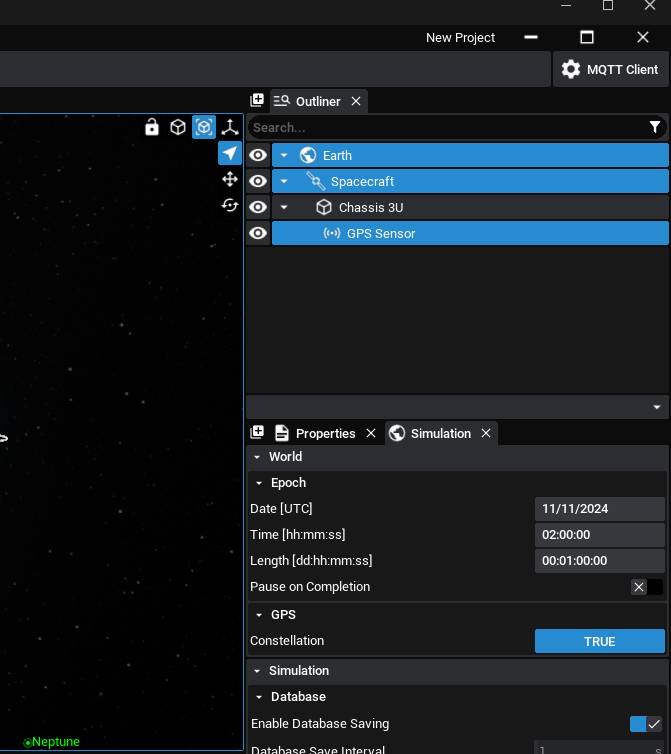Toggle visibility of GPS Sensor
This screenshot has width=671, height=754.
(x=258, y=233)
